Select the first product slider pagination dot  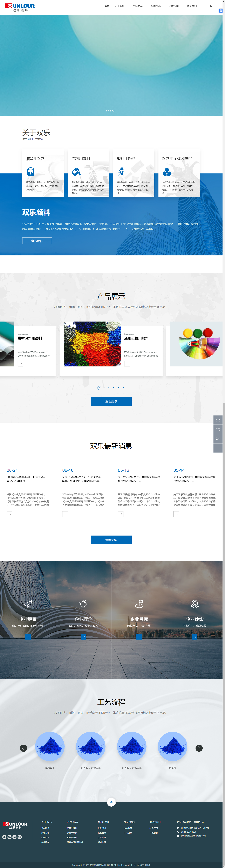[x=99, y=388]
